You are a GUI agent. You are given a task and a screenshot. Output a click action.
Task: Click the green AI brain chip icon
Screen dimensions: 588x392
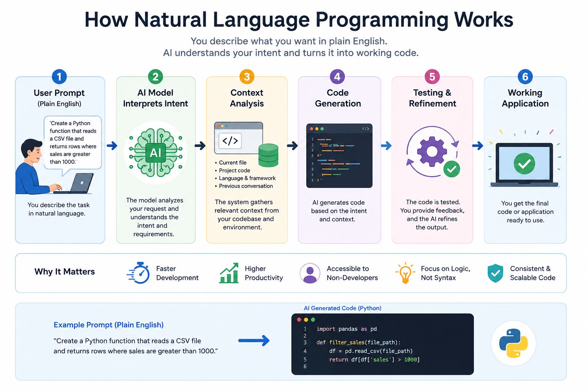155,152
